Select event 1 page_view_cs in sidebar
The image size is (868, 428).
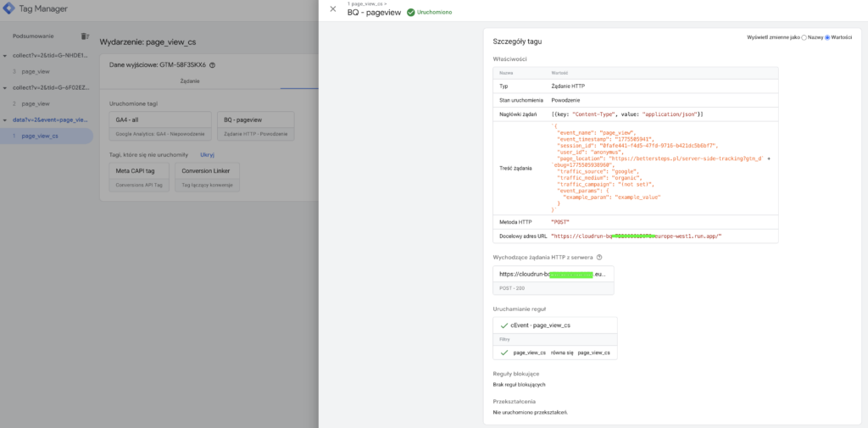coord(40,136)
